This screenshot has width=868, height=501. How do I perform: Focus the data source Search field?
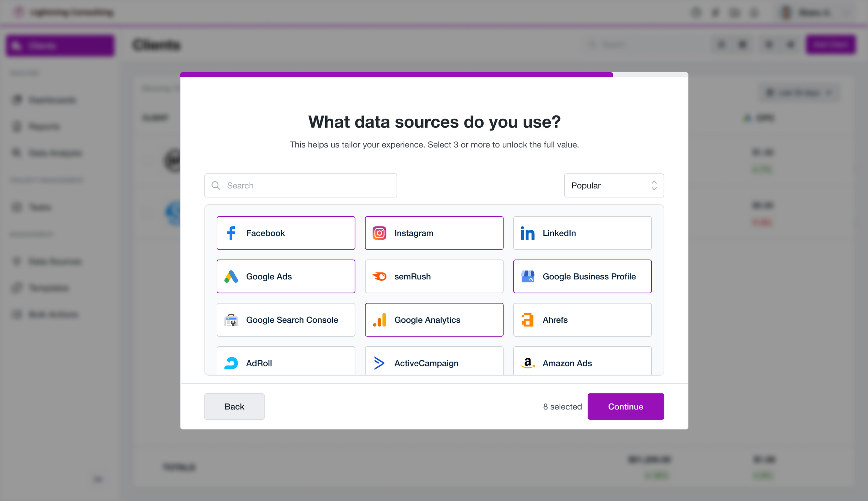tap(301, 186)
